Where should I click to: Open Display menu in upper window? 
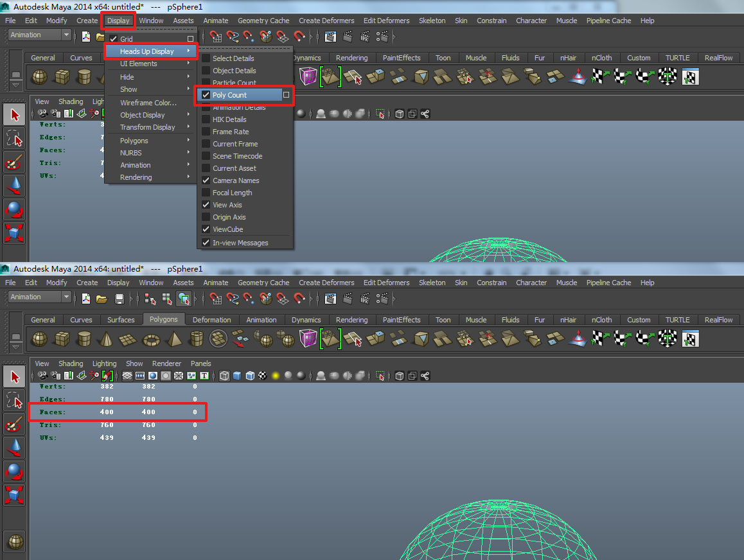click(x=118, y=21)
